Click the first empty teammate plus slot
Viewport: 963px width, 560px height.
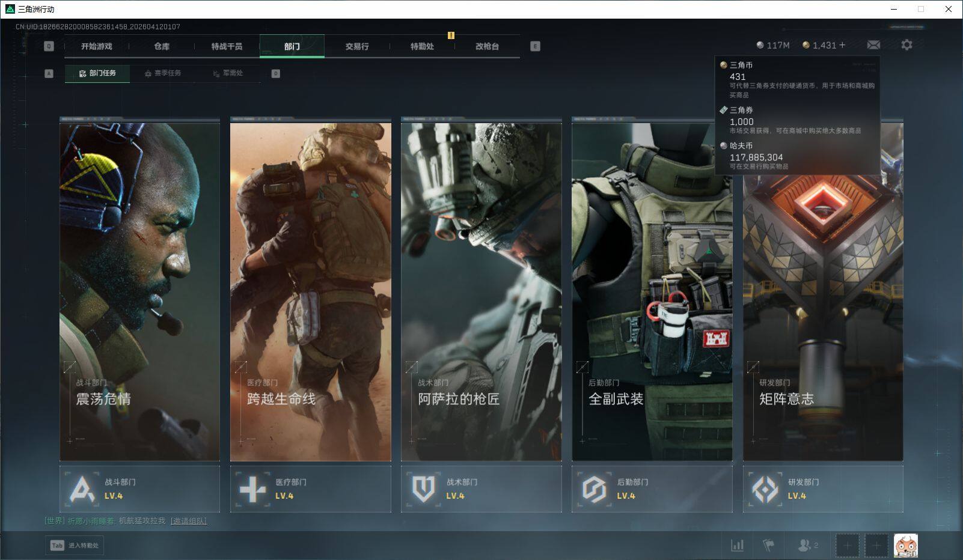pyautogui.click(x=847, y=546)
